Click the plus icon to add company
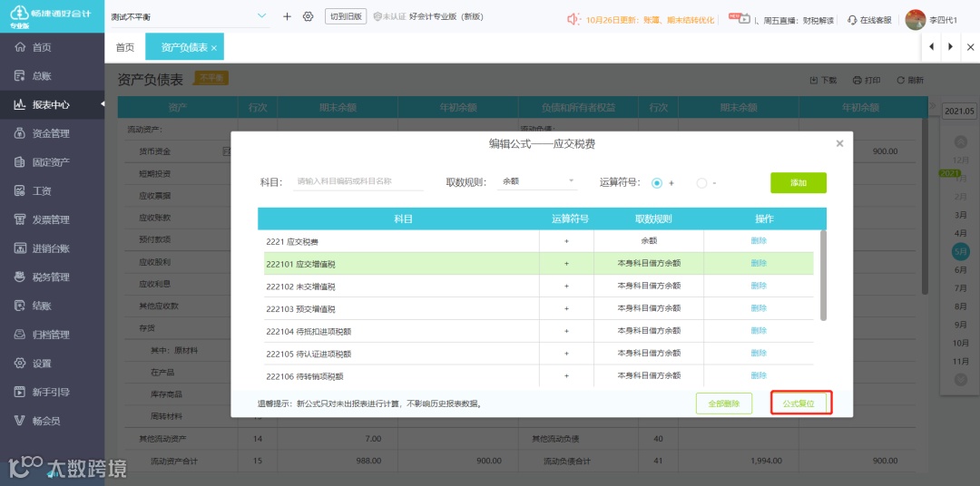 point(287,17)
